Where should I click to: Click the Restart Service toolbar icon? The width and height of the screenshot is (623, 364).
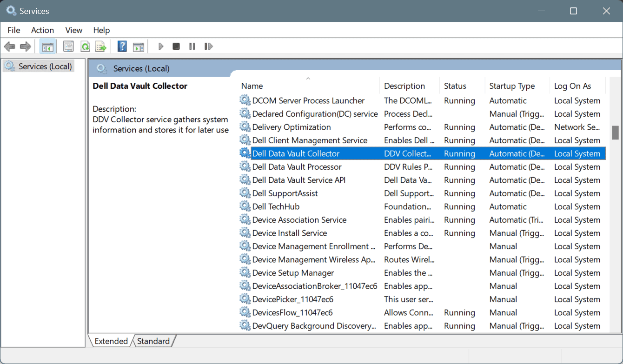point(209,46)
